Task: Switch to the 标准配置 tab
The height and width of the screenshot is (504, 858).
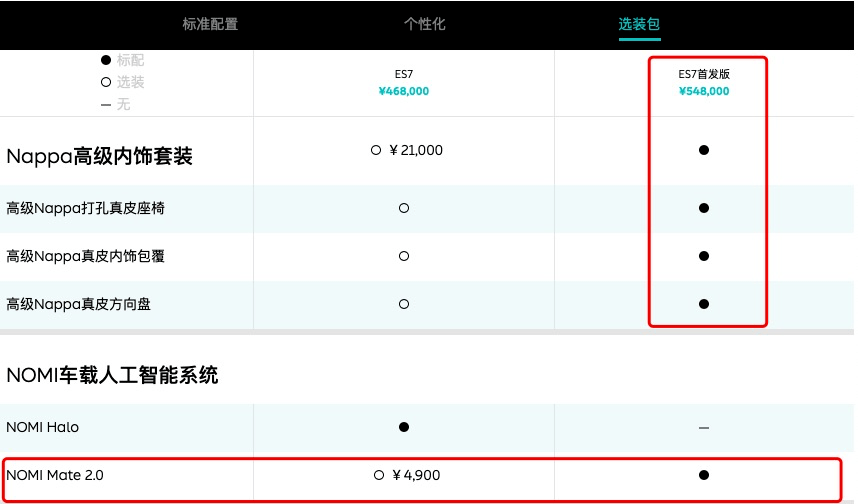Action: 210,24
